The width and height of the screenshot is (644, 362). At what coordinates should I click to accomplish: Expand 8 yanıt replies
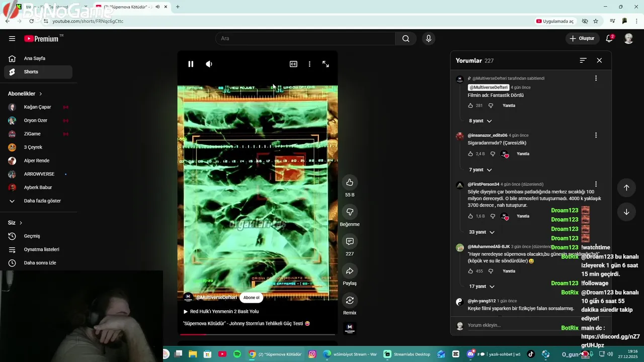click(480, 121)
